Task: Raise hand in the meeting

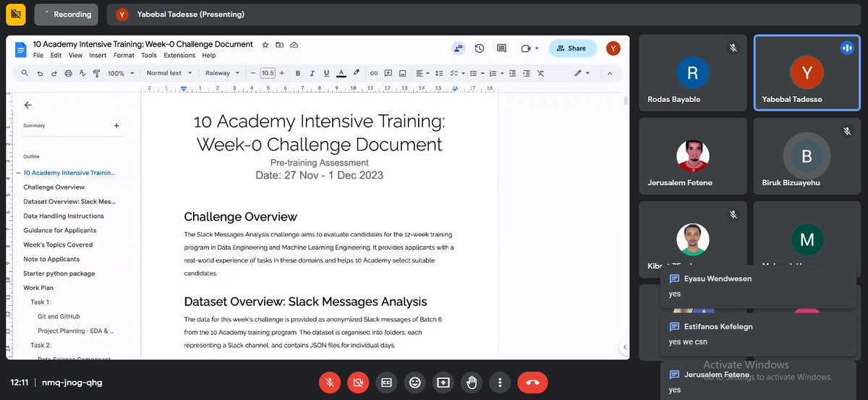Action: click(472, 383)
